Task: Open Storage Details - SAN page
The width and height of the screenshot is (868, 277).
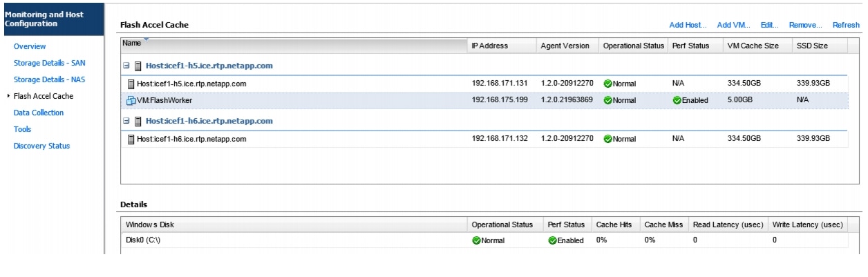Action: coord(49,63)
